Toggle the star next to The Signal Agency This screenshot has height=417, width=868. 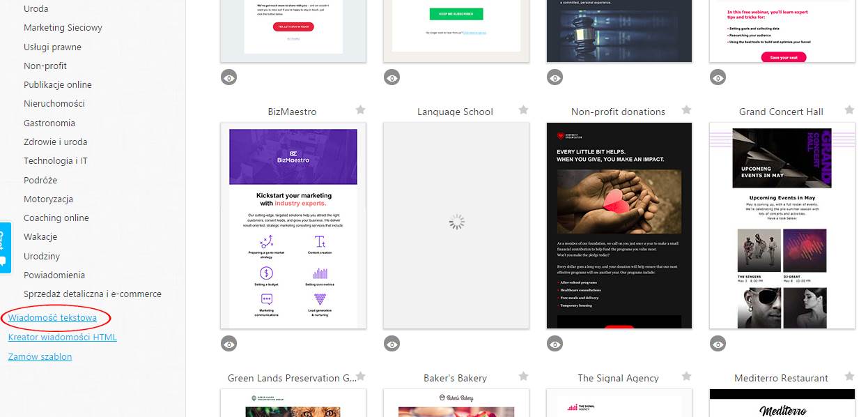pos(687,377)
